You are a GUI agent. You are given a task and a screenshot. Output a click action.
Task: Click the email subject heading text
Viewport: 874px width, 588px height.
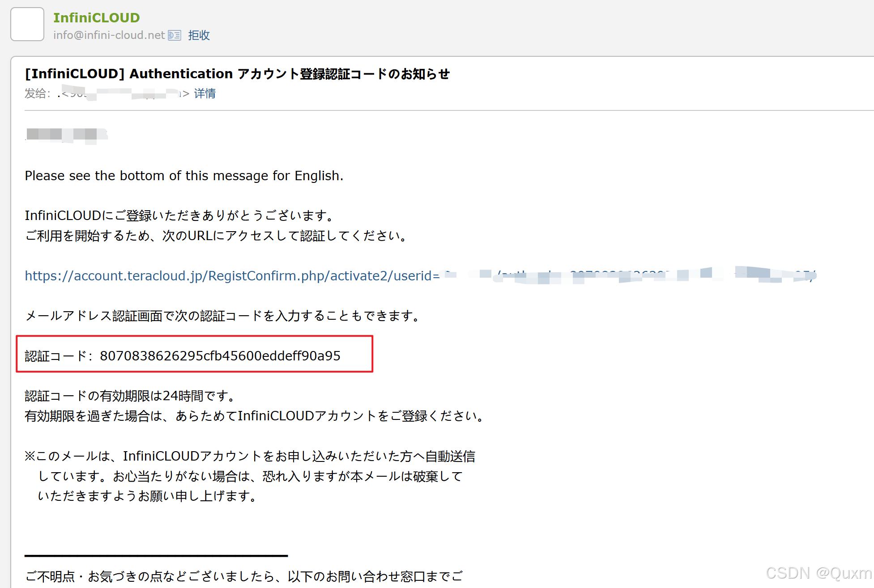tap(237, 74)
